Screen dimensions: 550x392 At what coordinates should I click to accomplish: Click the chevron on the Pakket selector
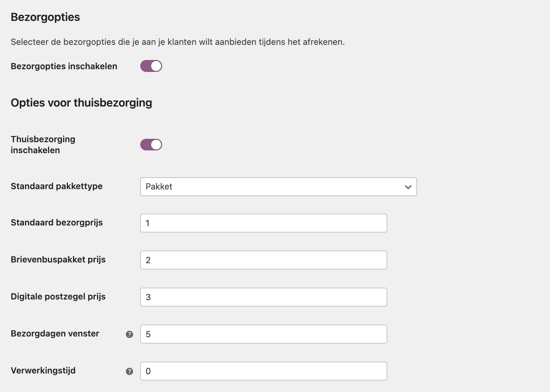(407, 187)
